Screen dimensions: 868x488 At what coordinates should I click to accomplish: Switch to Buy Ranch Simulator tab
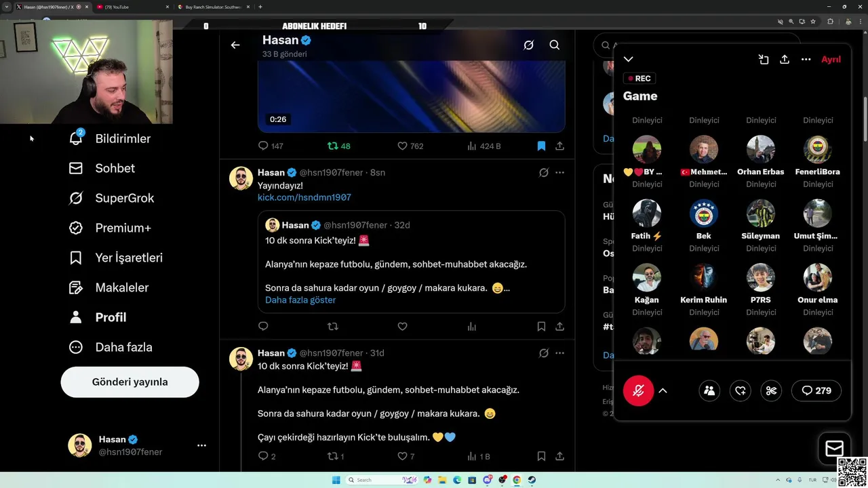click(x=214, y=7)
